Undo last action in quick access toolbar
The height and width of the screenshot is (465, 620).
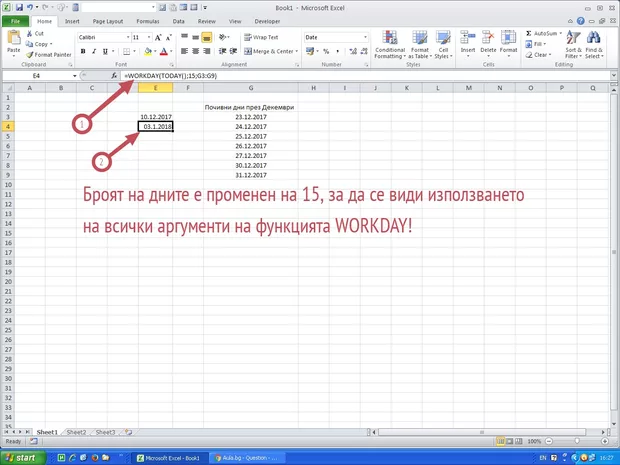point(30,8)
